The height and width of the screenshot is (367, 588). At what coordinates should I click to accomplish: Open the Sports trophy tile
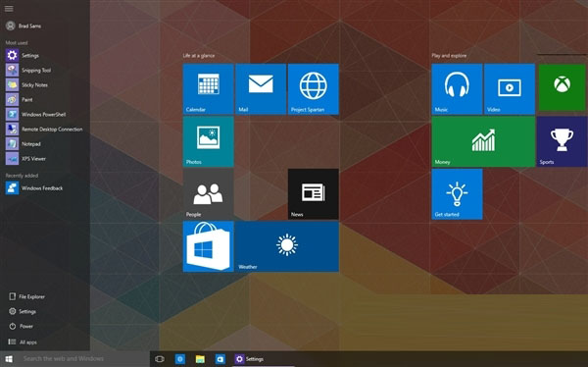[x=562, y=141]
